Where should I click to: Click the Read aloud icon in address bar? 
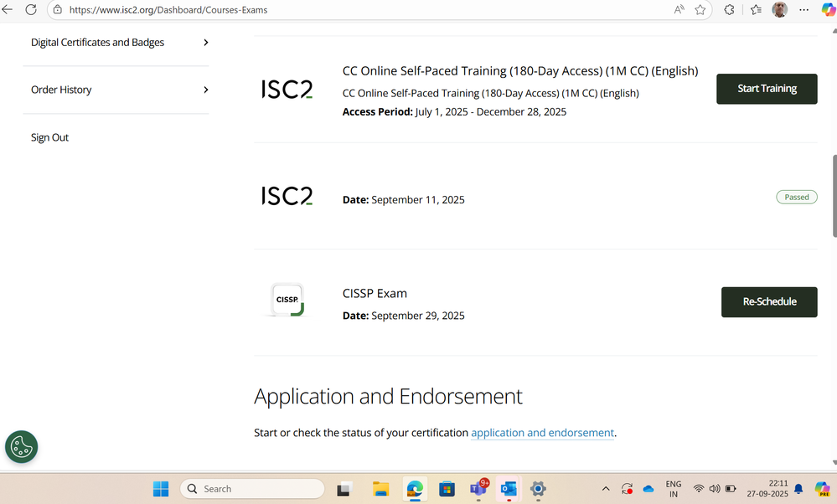point(679,10)
